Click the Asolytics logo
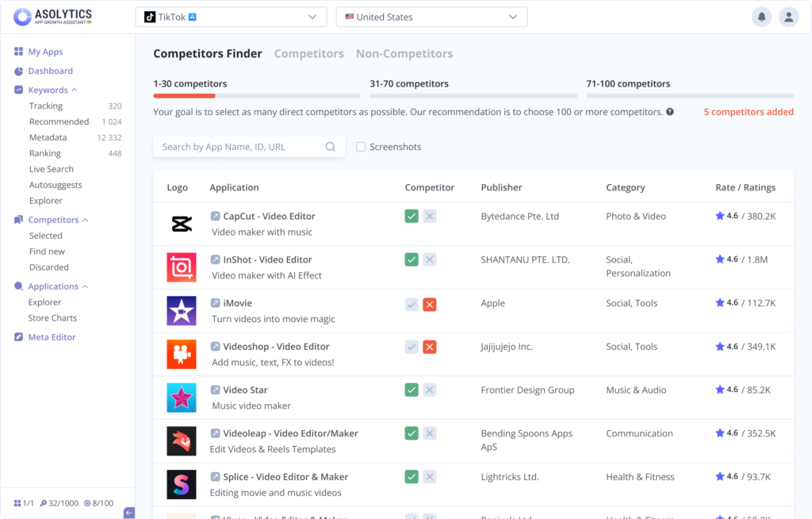The height and width of the screenshot is (519, 812). 52,17
